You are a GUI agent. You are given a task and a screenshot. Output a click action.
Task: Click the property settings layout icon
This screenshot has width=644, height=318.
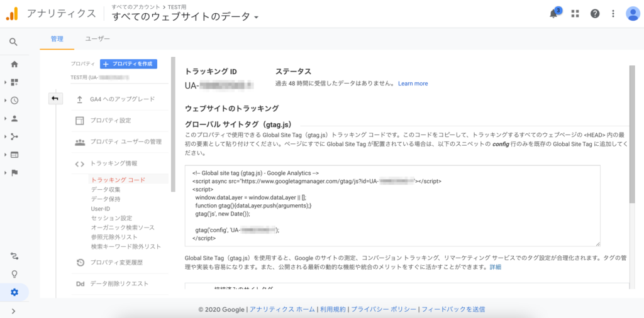(x=80, y=121)
